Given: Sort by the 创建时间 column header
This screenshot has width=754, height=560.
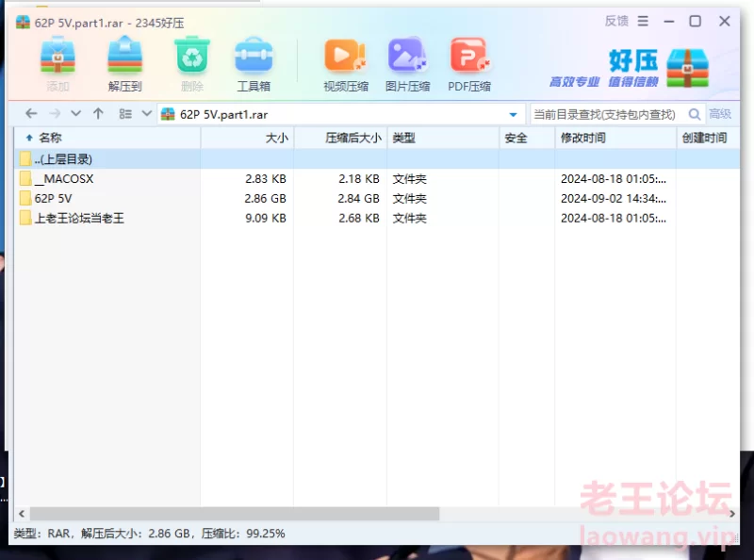Looking at the screenshot, I should (x=708, y=138).
